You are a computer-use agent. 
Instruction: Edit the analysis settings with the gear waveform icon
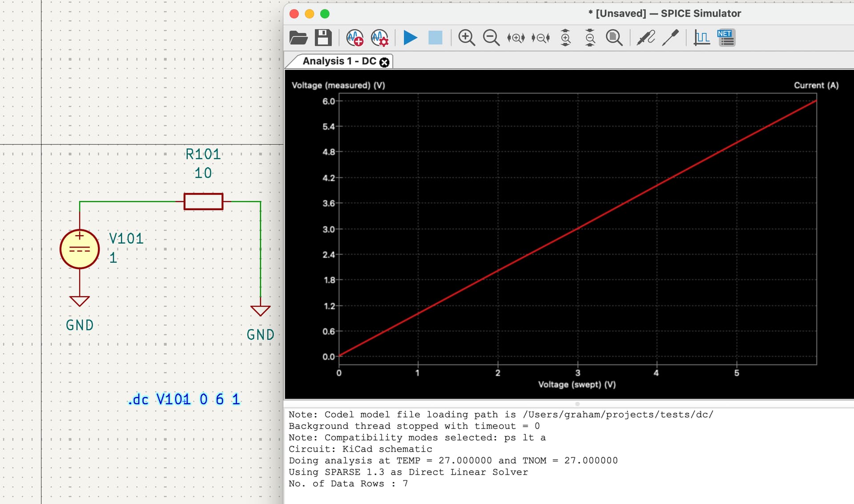tap(380, 38)
